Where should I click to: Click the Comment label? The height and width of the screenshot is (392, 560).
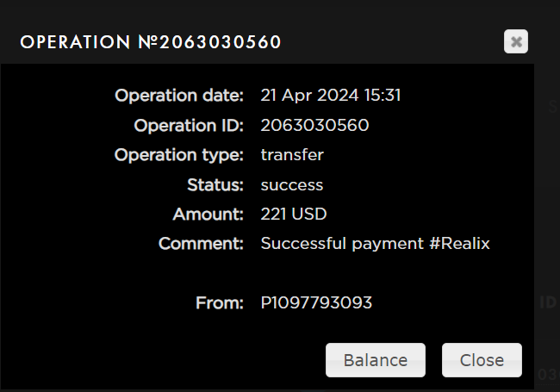[x=201, y=244]
